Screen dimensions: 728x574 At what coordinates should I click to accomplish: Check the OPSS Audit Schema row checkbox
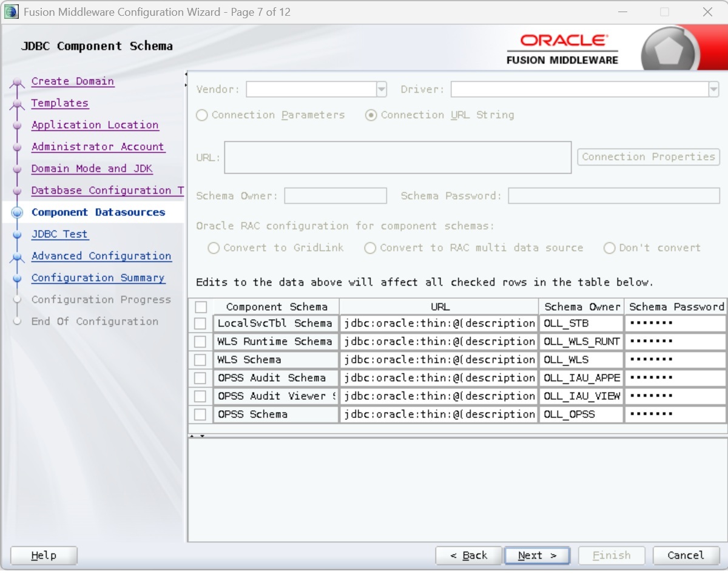(x=200, y=379)
